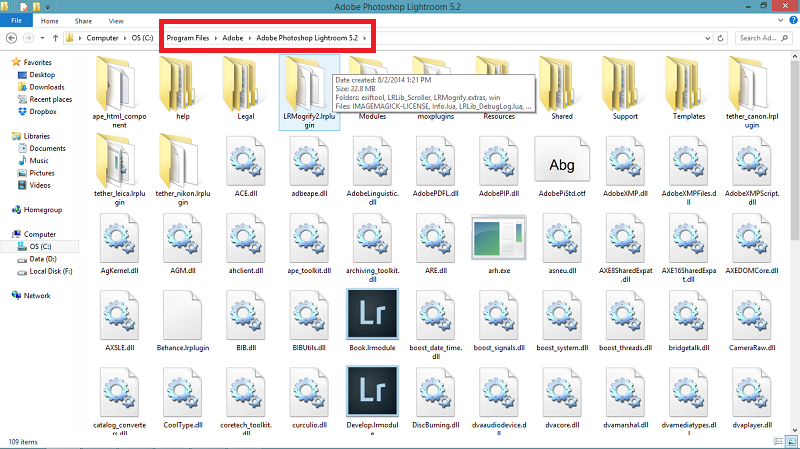
Task: Go up one folder level
Action: click(55, 38)
